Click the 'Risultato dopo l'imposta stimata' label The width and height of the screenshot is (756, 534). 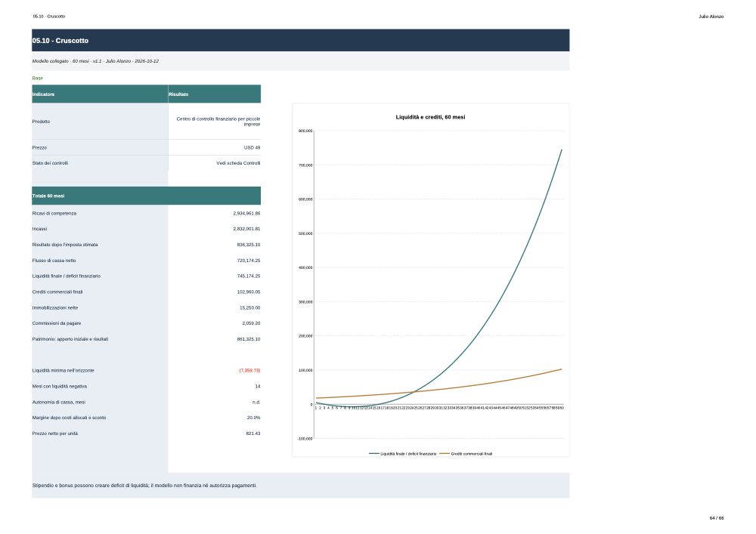pos(65,245)
